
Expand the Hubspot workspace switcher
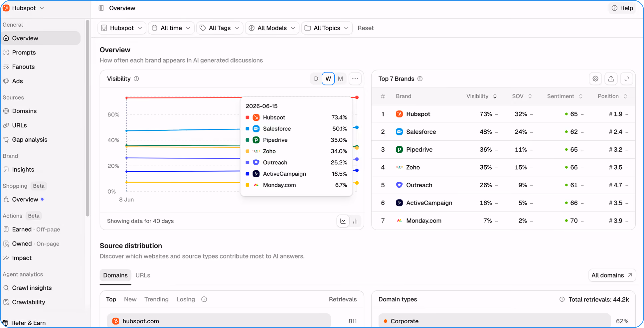point(24,8)
